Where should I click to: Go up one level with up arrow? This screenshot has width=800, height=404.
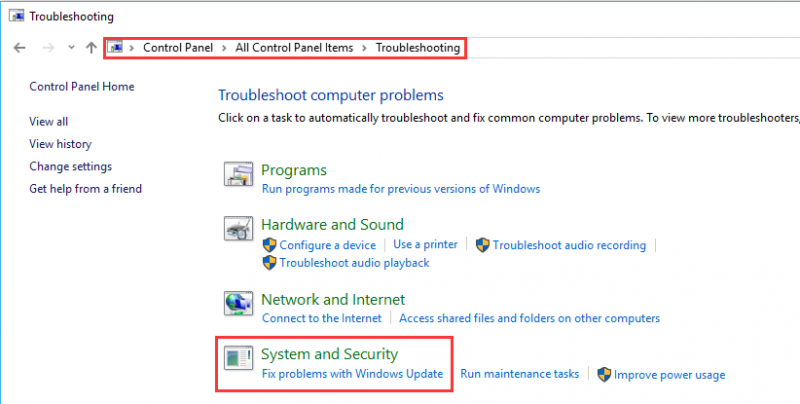pos(91,48)
